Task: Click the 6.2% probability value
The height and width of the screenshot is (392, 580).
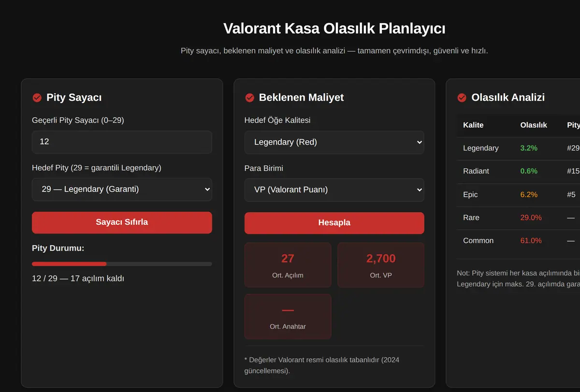Action: 529,194
